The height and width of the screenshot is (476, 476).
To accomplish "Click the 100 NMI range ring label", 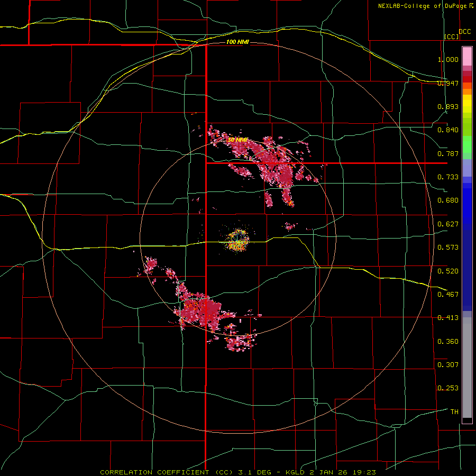I will [237, 42].
